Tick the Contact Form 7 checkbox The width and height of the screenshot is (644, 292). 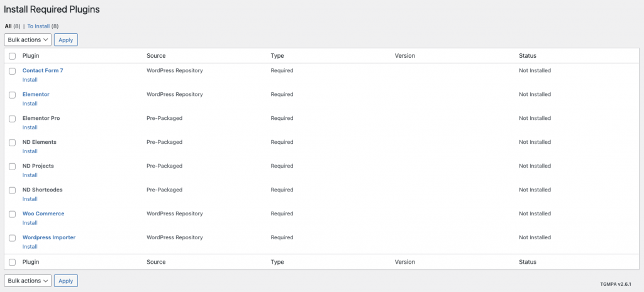[x=12, y=71]
